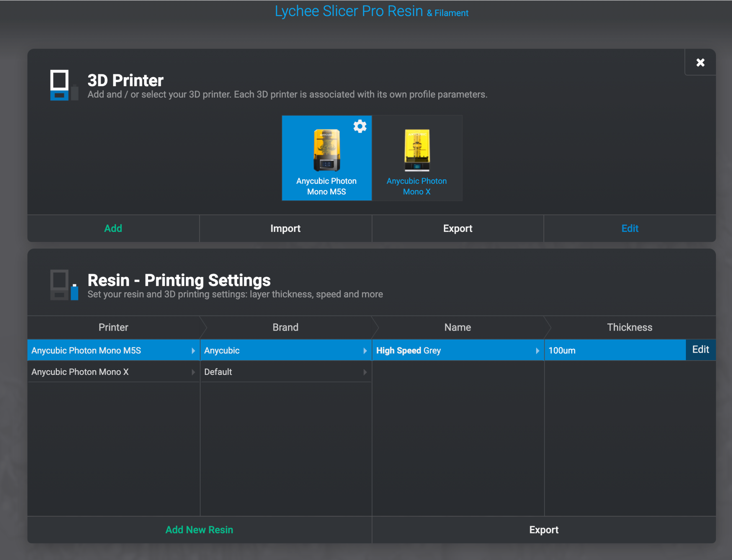Expand arrow on Anycubic brand row
Image resolution: width=732 pixels, height=560 pixels.
pyautogui.click(x=365, y=351)
